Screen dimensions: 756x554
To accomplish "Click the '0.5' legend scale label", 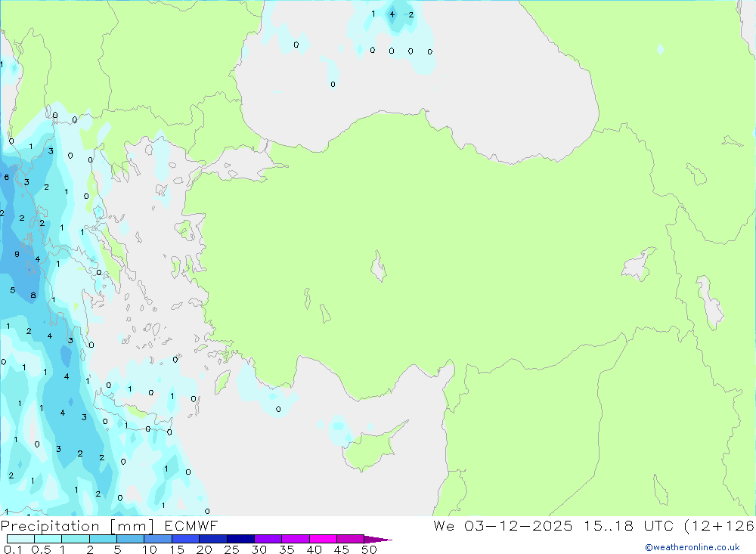I will pos(41,549).
